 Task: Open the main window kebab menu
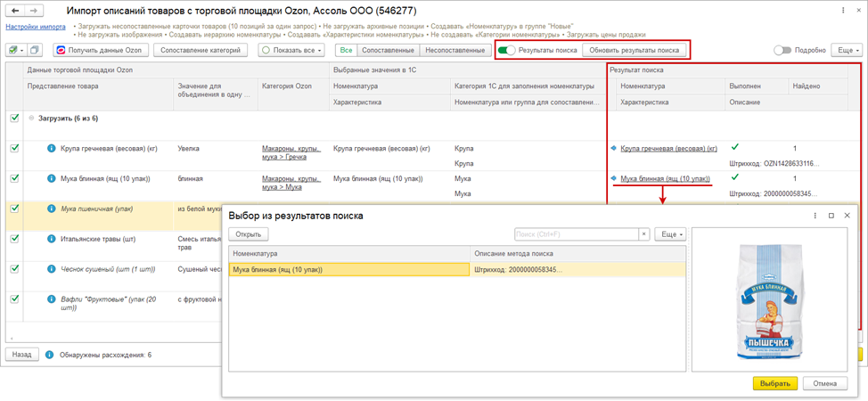pos(843,11)
